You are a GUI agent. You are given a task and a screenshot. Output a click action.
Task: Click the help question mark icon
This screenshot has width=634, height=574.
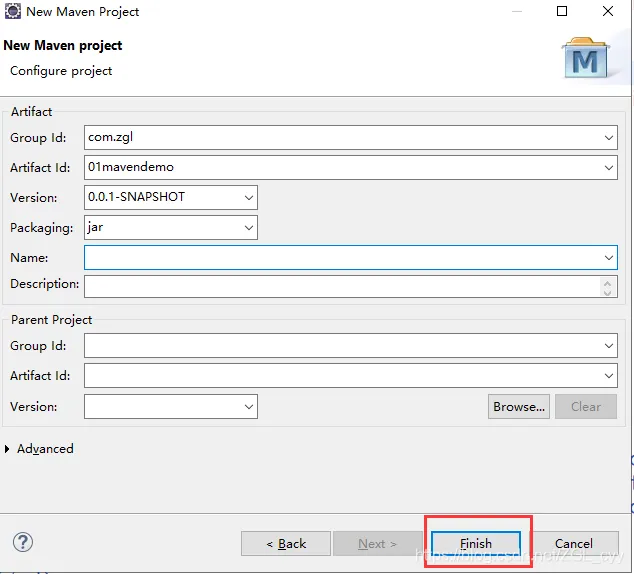click(23, 542)
